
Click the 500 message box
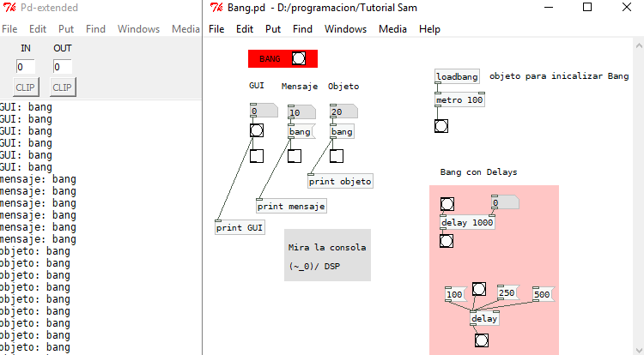[544, 294]
